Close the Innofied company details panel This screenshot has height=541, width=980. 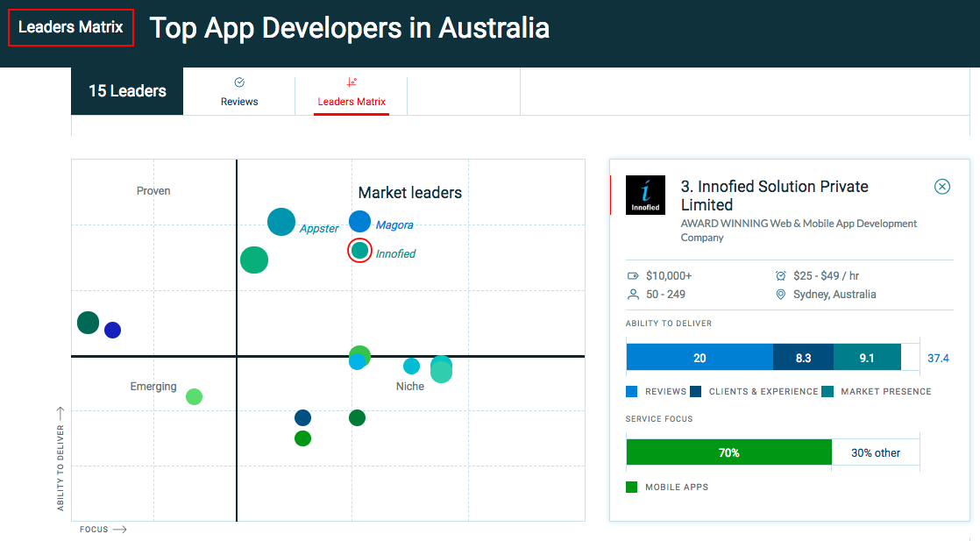(942, 187)
